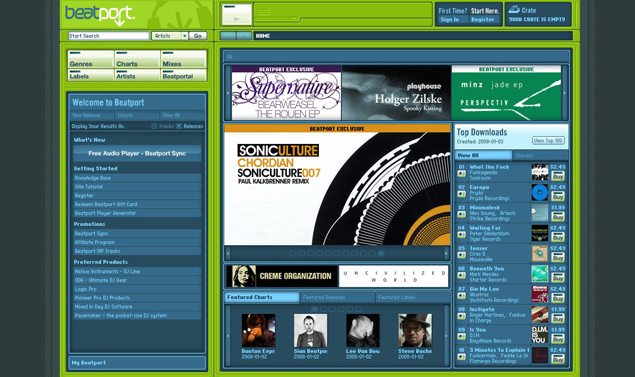
Task: Check the Tracks display option
Action: (154, 126)
